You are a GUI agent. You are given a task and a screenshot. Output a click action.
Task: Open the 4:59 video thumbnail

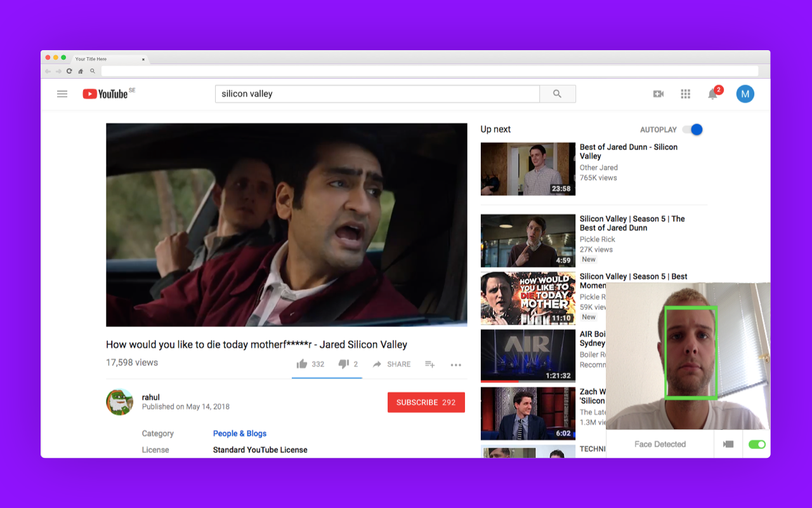[x=528, y=241]
